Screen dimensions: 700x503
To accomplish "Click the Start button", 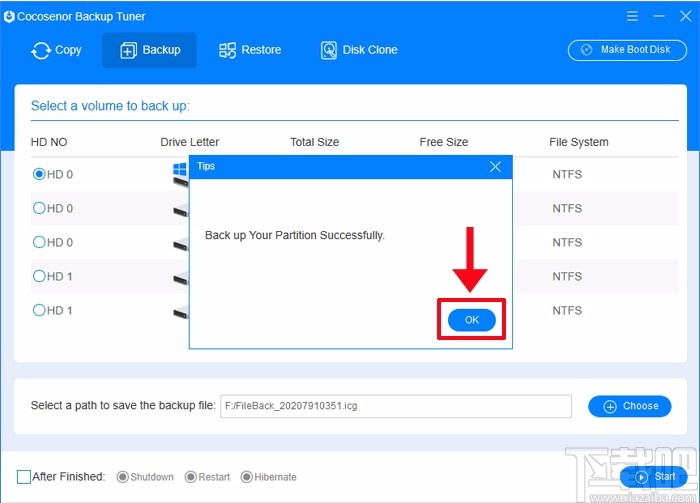I will [x=654, y=477].
